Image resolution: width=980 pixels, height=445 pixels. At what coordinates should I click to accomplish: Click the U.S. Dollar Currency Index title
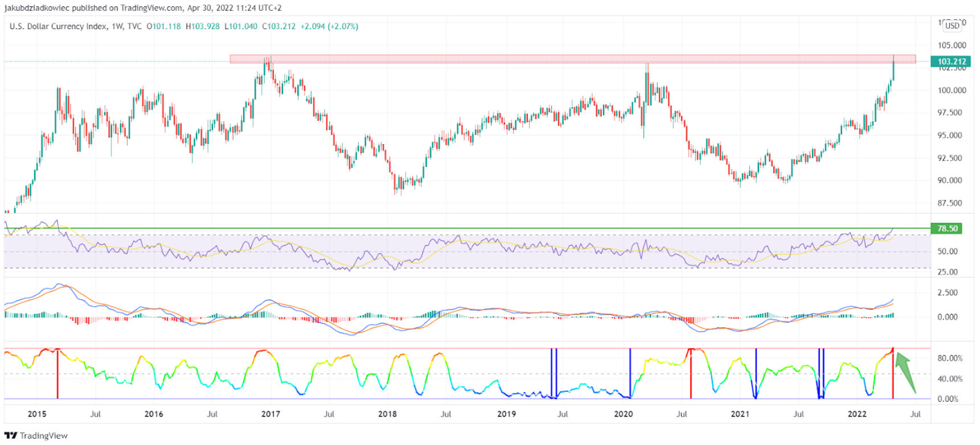[x=58, y=26]
